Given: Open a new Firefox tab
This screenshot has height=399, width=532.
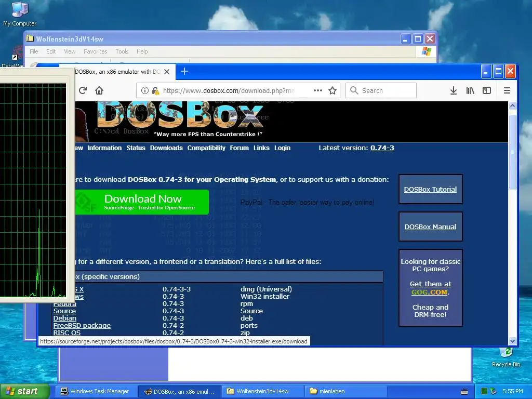Looking at the screenshot, I should [x=184, y=71].
